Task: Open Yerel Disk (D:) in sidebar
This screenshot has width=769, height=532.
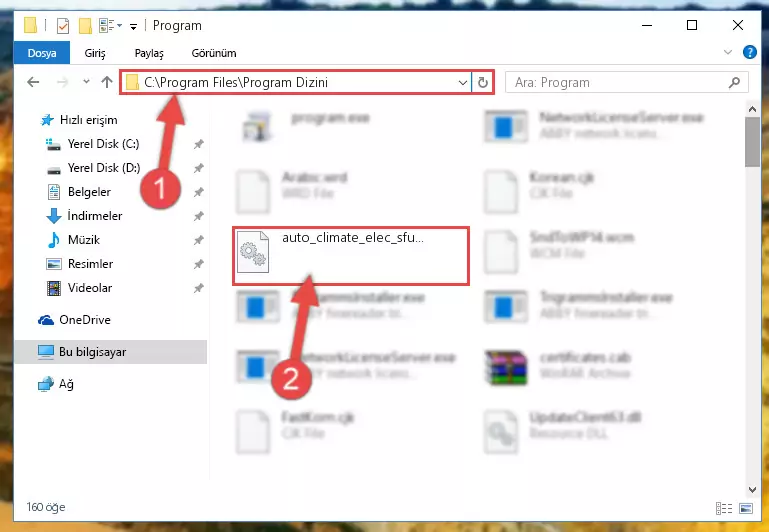Action: pyautogui.click(x=103, y=168)
